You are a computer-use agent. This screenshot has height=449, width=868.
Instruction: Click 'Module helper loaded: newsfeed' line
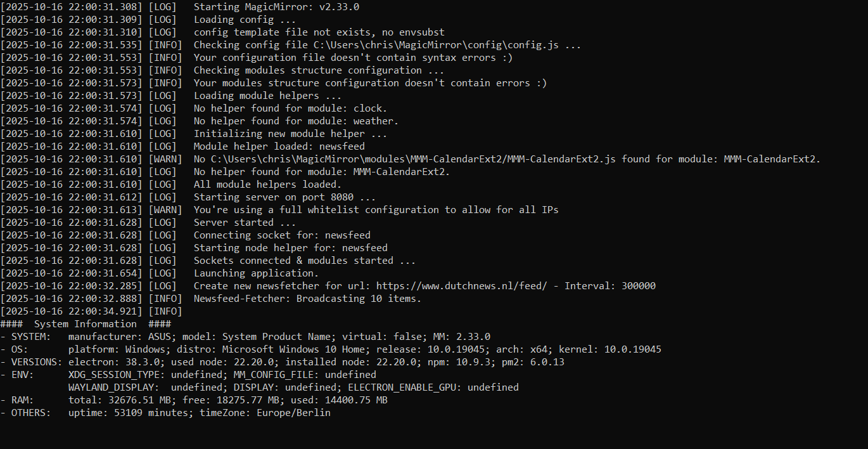point(182,146)
